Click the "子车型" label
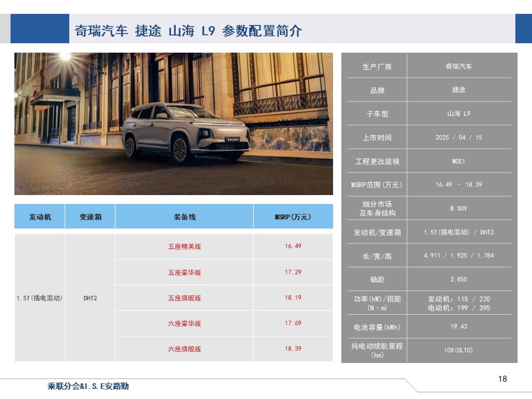The image size is (532, 399). 377,114
